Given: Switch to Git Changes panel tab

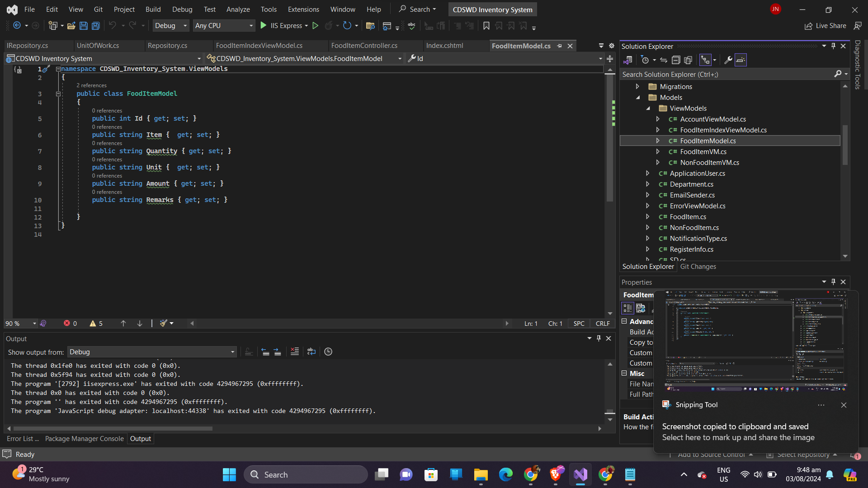Looking at the screenshot, I should click(698, 267).
